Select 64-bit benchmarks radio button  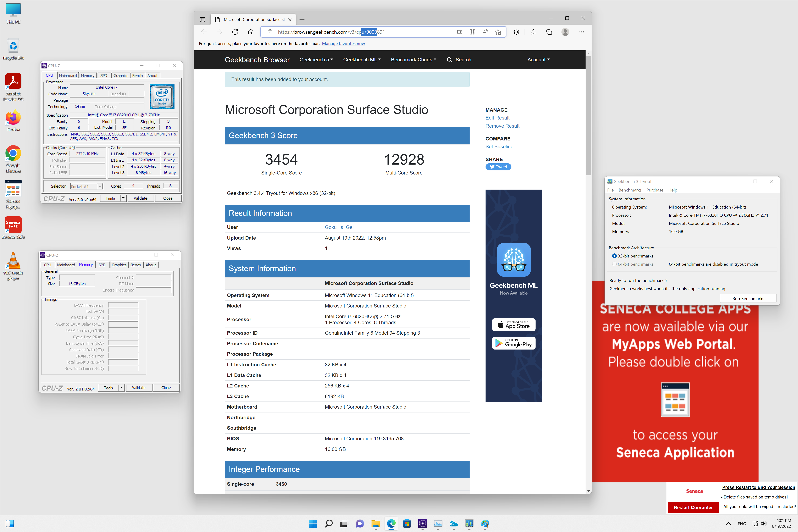click(x=614, y=264)
